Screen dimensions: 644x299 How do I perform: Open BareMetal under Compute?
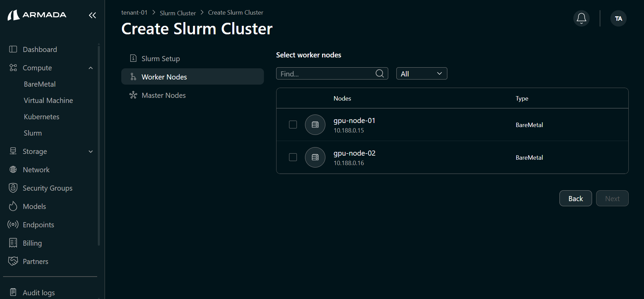[x=40, y=84]
